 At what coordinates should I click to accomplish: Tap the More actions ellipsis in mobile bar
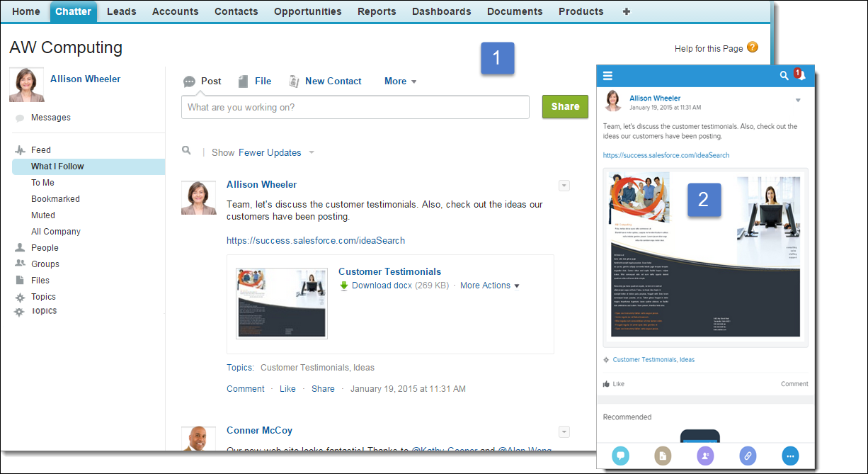(791, 456)
